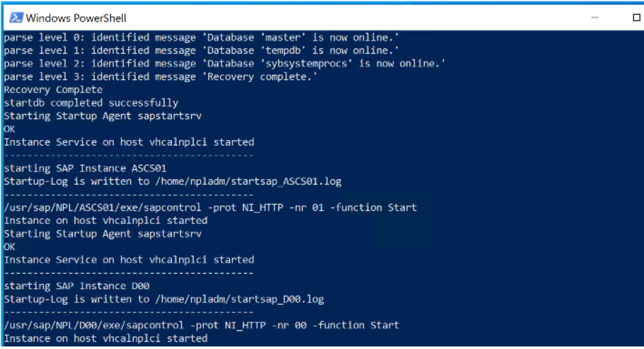Click the 'Database master is now online' line
This screenshot has width=644, height=349.
pyautogui.click(x=201, y=37)
